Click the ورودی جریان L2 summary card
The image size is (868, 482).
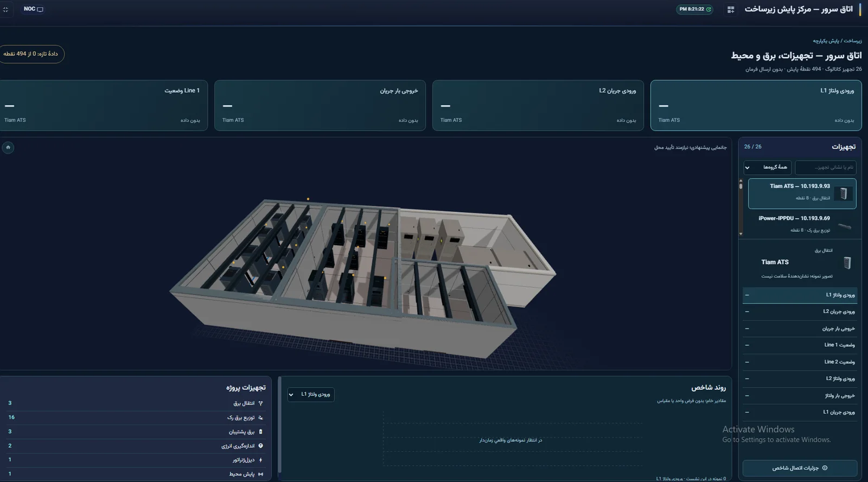[538, 105]
